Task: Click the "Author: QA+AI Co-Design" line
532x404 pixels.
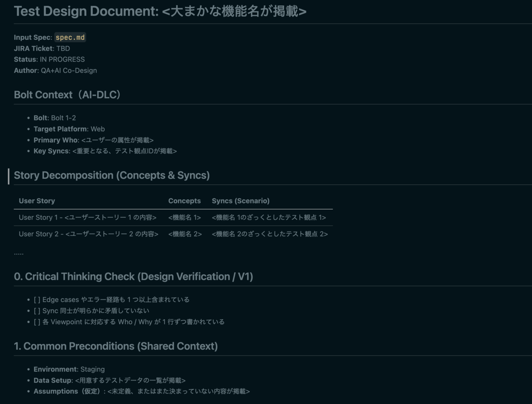Action: (55, 71)
